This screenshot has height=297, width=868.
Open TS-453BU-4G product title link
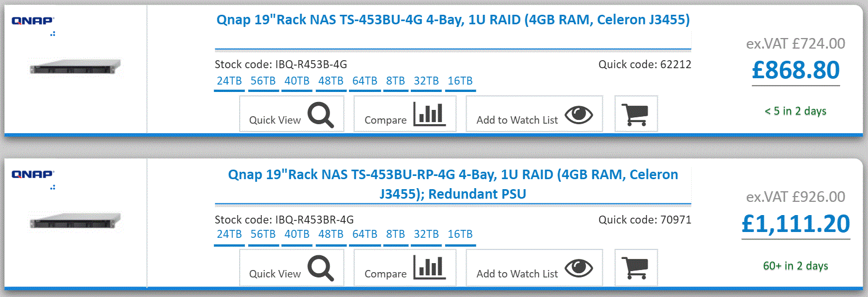[x=453, y=20]
